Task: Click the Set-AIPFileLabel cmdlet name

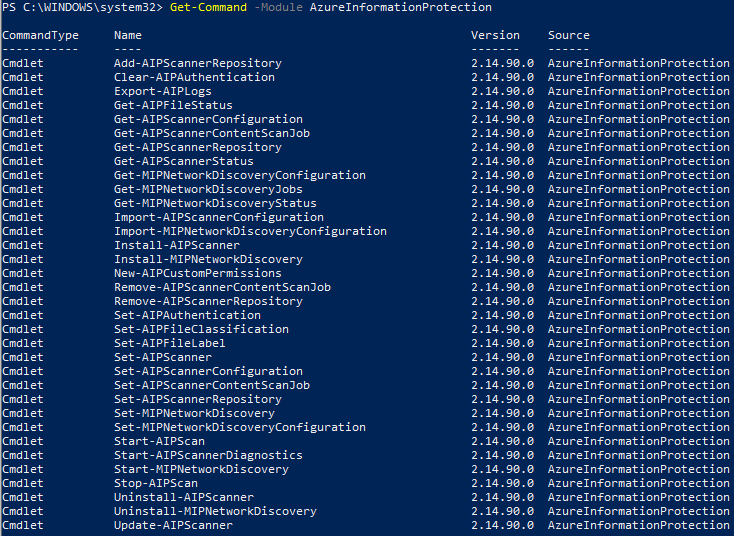Action: (x=170, y=344)
